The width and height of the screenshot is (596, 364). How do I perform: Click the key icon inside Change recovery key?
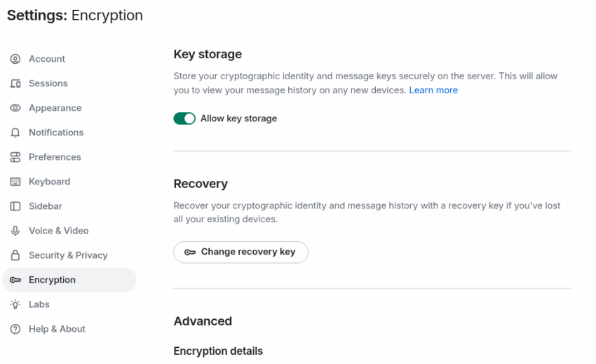click(x=190, y=252)
